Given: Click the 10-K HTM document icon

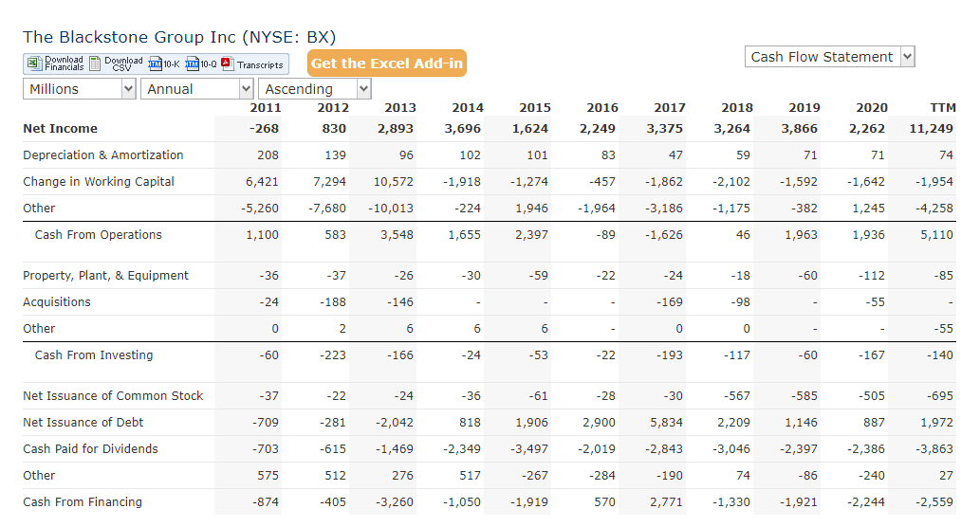Looking at the screenshot, I should [x=155, y=64].
